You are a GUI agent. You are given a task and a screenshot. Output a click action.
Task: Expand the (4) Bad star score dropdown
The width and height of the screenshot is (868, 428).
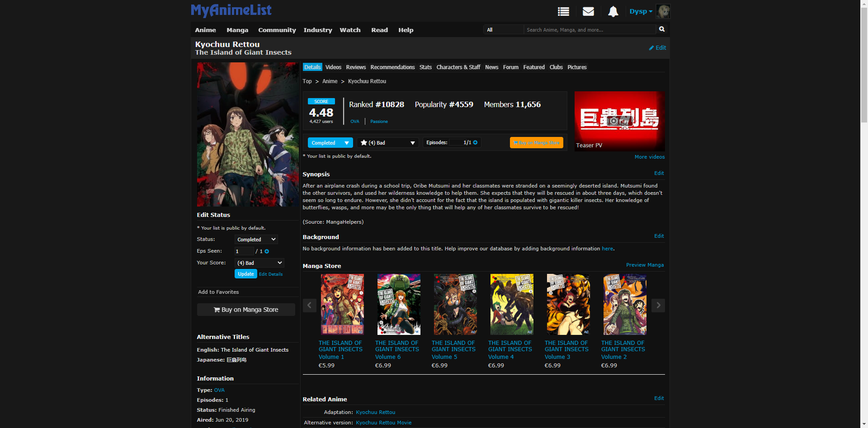(387, 143)
